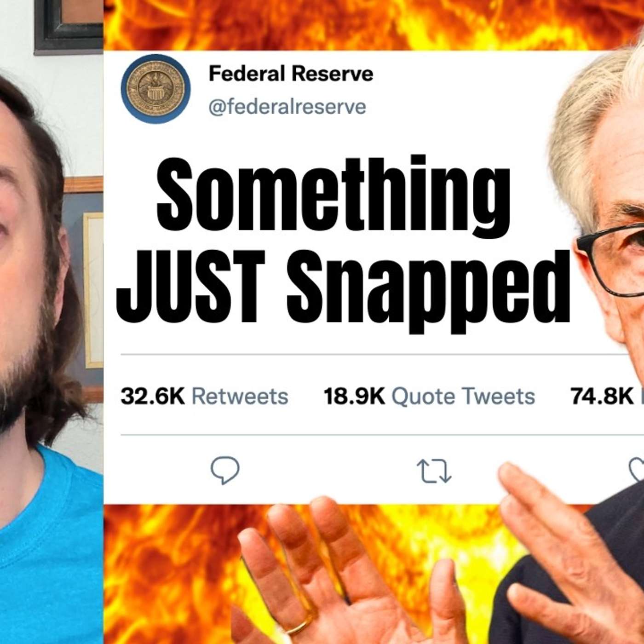The height and width of the screenshot is (644, 644).
Task: Click the reply speech bubble icon
Action: pyautogui.click(x=225, y=470)
